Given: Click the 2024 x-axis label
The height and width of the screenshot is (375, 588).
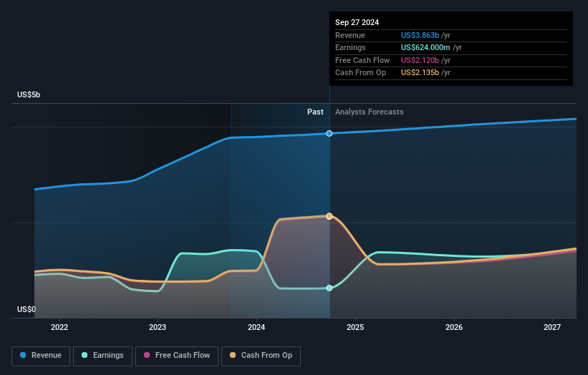Looking at the screenshot, I should tap(256, 328).
